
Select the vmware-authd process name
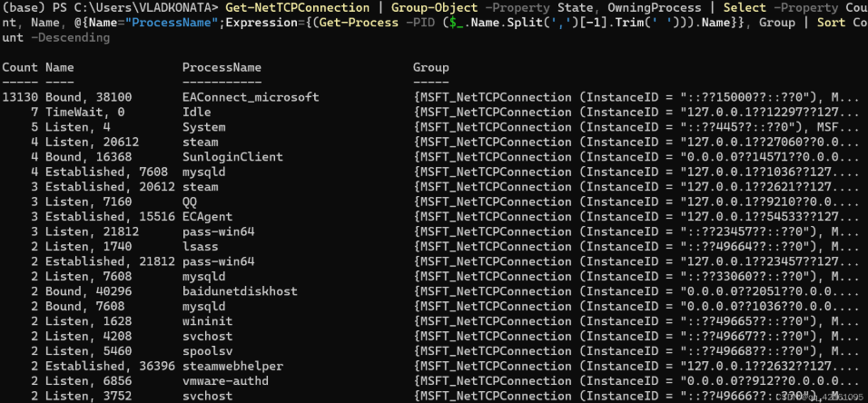click(x=225, y=381)
